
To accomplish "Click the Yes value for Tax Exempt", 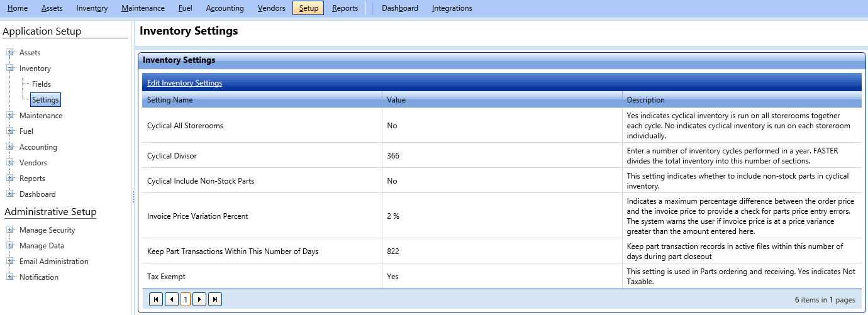I will click(x=392, y=277).
